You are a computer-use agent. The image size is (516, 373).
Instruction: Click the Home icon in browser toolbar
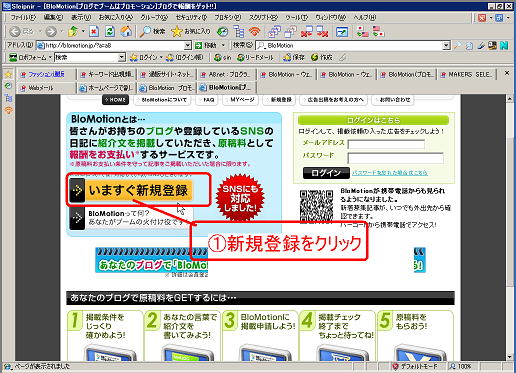tap(126, 32)
